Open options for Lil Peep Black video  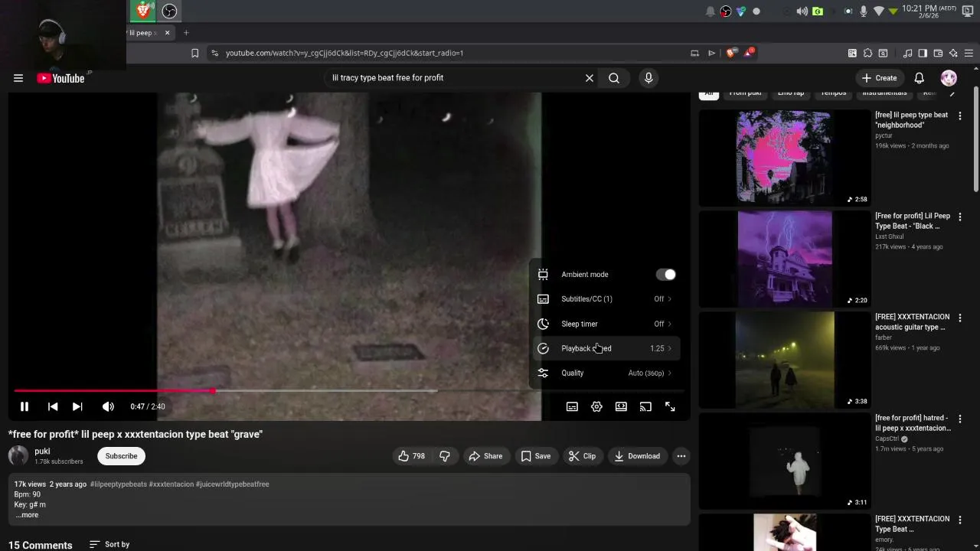(x=960, y=217)
